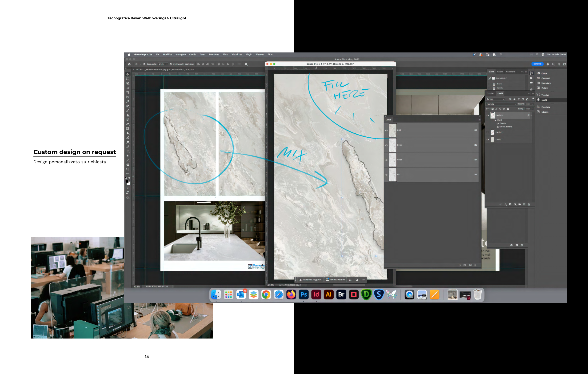Viewport: 588px width, 374px height.
Task: Uncheck the Selez. auto checkbox
Action: [x=144, y=64]
